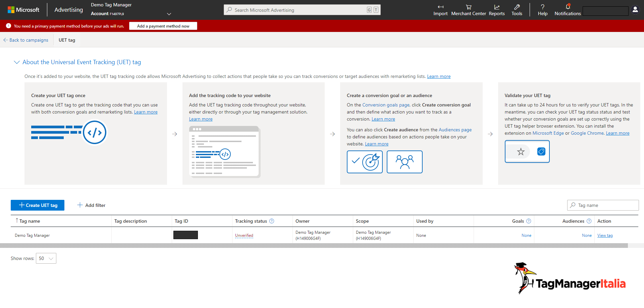Viewport: 644px width, 308px height.
Task: Click the Audiences page link
Action: point(455,130)
